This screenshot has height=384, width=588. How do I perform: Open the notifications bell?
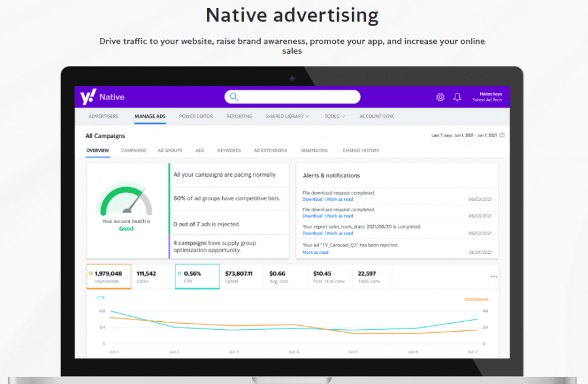point(457,97)
